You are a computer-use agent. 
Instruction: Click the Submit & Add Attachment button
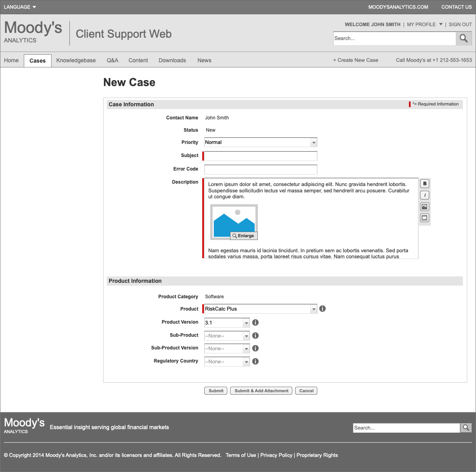click(x=261, y=391)
